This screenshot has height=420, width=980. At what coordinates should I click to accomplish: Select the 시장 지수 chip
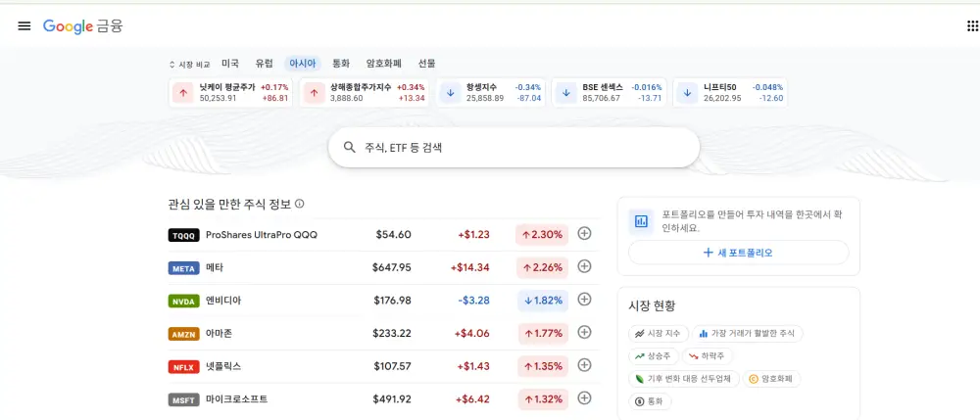tap(659, 334)
